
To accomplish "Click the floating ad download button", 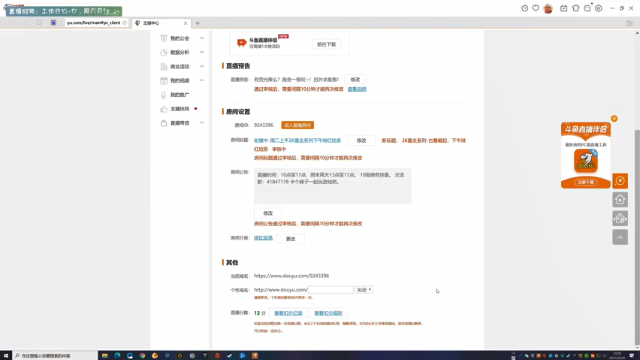I will pyautogui.click(x=586, y=182).
